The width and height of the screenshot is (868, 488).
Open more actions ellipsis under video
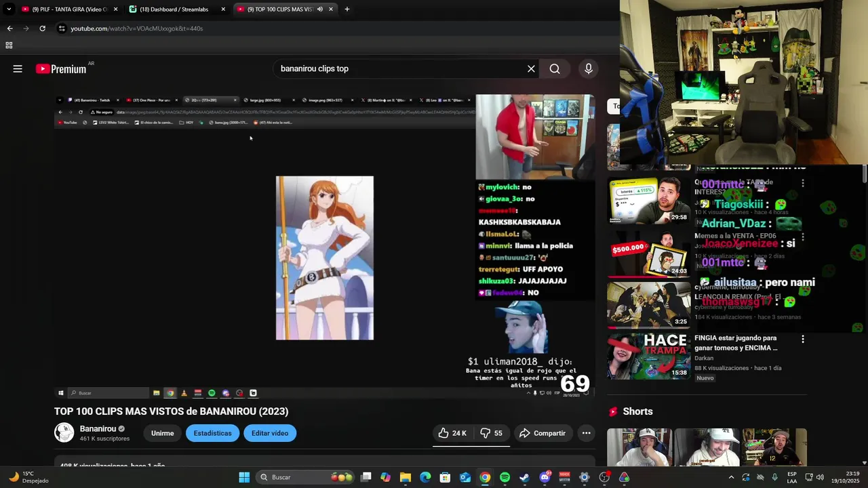click(586, 433)
